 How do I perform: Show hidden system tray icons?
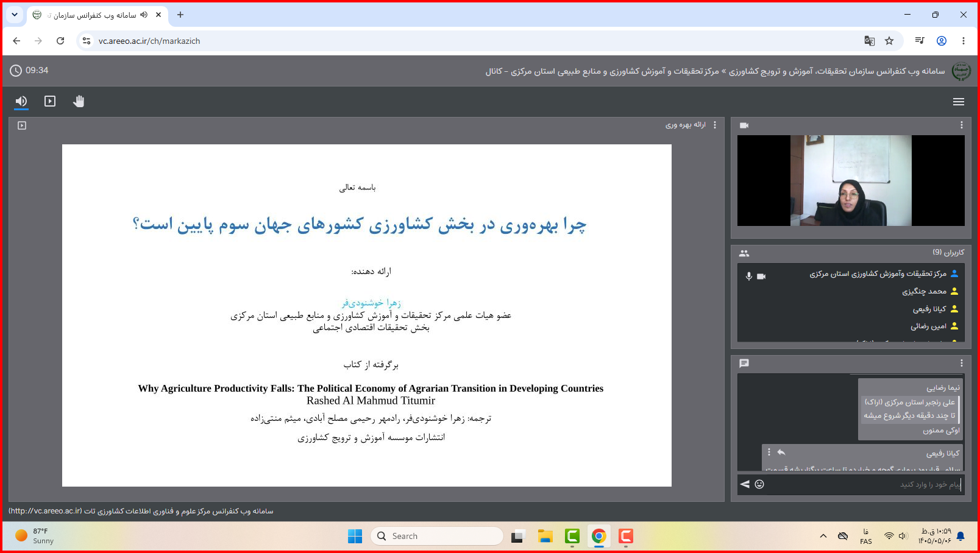pos(823,536)
